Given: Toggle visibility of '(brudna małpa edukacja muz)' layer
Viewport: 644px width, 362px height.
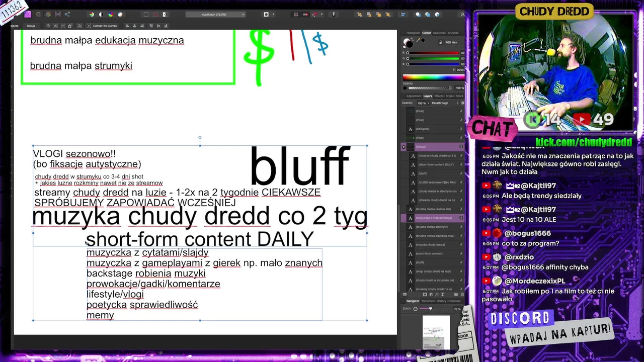Looking at the screenshot, I should [x=461, y=235].
